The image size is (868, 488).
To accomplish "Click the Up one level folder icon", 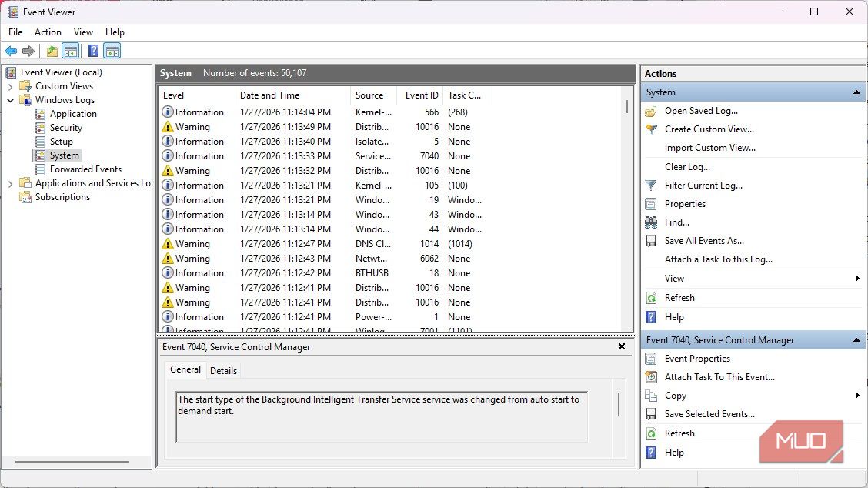I will tap(52, 52).
